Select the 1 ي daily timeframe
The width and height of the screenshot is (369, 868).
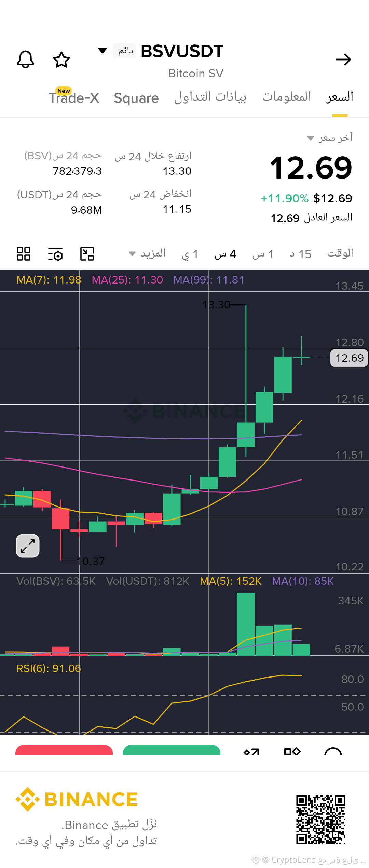[x=190, y=254]
